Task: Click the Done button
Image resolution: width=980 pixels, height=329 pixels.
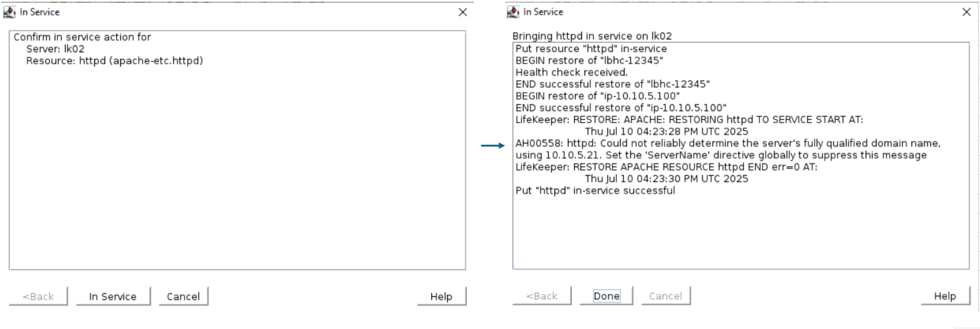Action: (x=606, y=296)
